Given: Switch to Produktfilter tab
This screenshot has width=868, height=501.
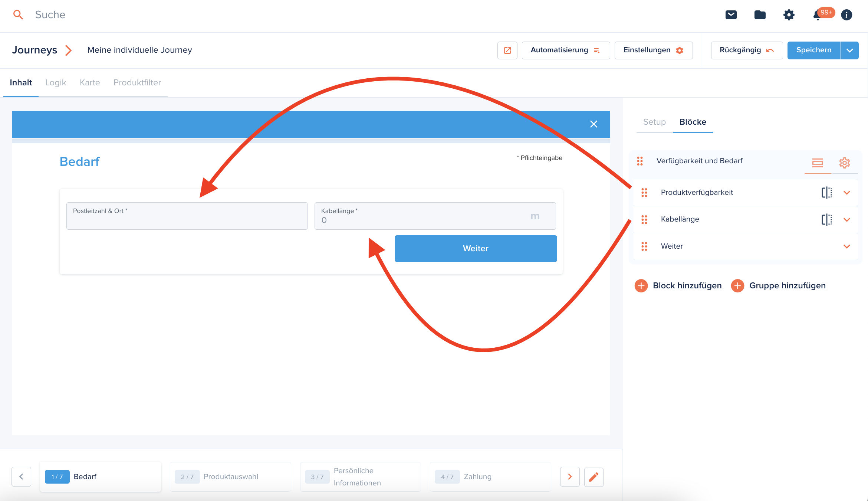Looking at the screenshot, I should [x=137, y=83].
